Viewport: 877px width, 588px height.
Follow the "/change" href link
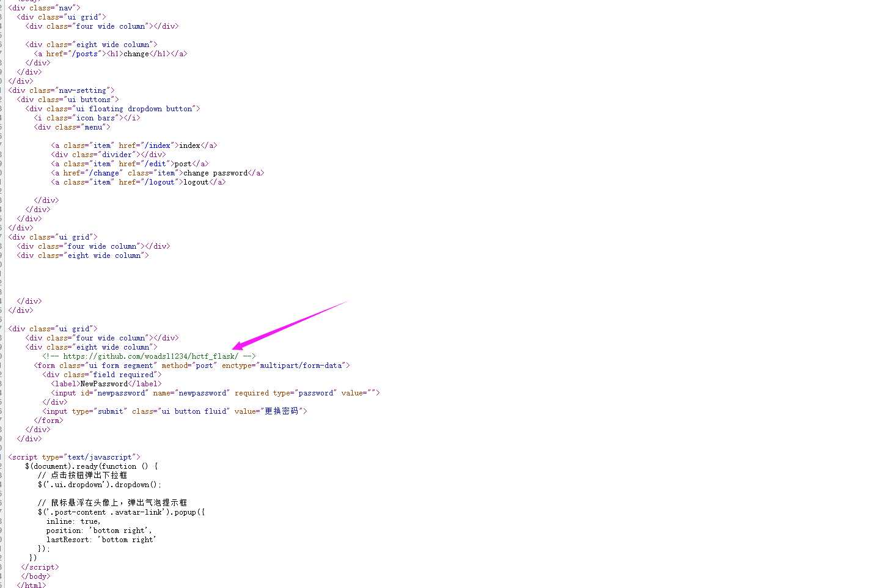click(104, 173)
